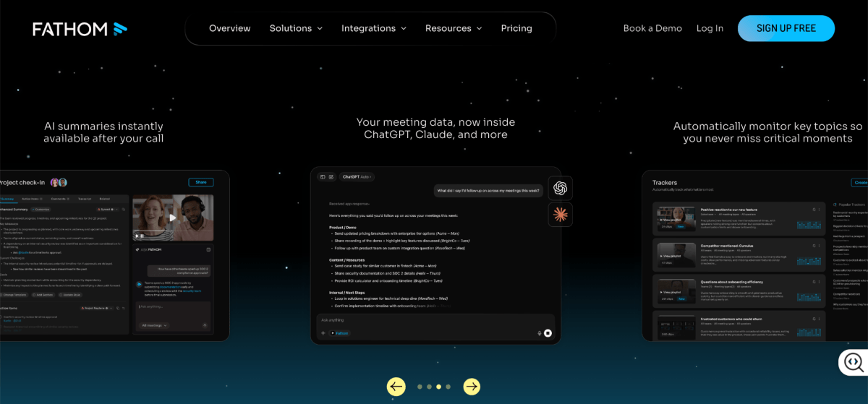Open the Overview nav item
The height and width of the screenshot is (404, 868).
coord(229,28)
